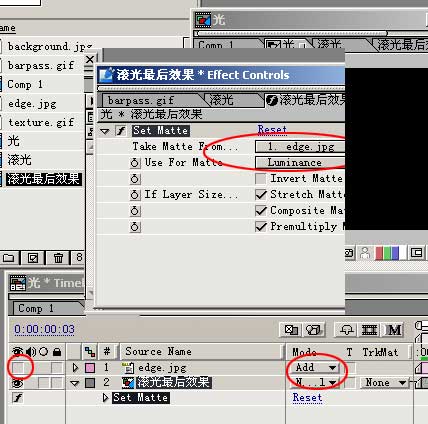Click the effect 'f' switch under layer 2
The image size is (428, 424).
(x=18, y=398)
